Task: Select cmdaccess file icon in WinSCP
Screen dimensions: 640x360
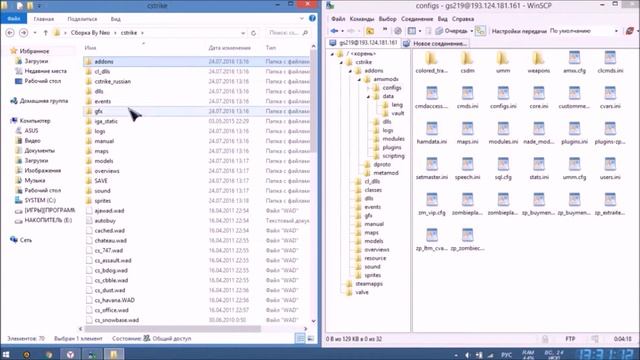Action: tap(431, 98)
